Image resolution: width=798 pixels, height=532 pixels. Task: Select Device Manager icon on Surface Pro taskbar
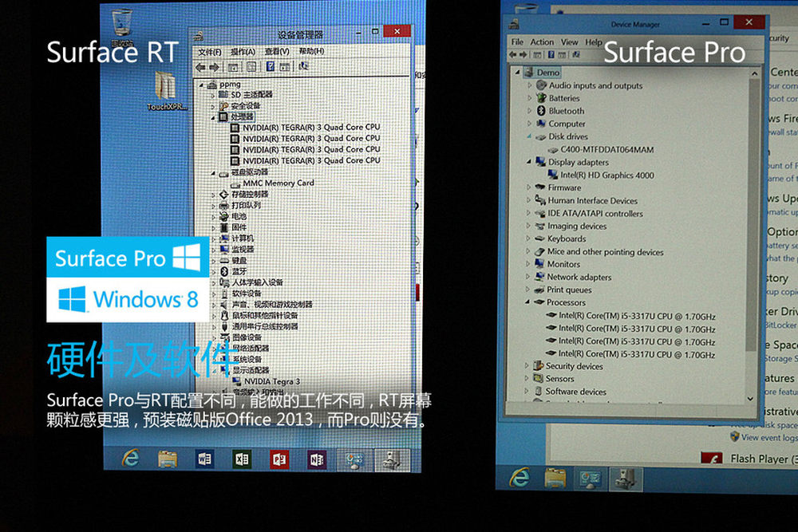pyautogui.click(x=626, y=479)
